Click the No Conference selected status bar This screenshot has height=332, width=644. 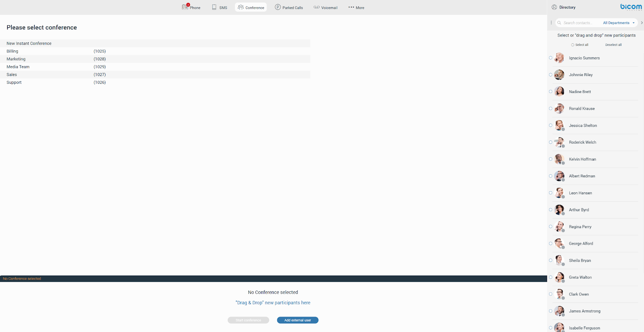click(273, 278)
